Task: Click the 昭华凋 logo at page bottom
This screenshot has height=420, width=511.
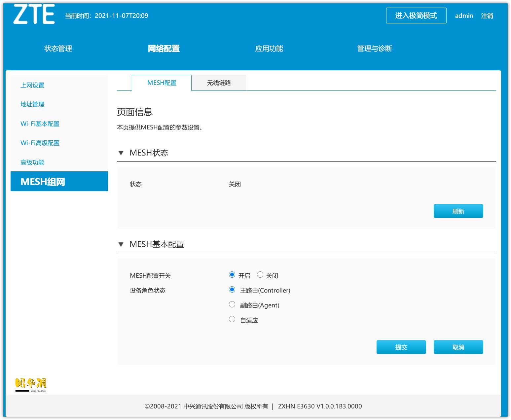Action: tap(30, 385)
